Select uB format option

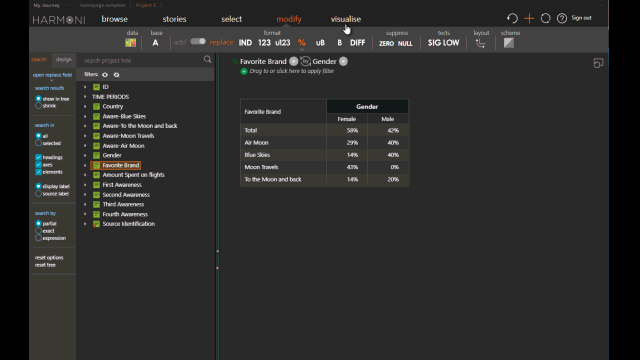tap(320, 43)
